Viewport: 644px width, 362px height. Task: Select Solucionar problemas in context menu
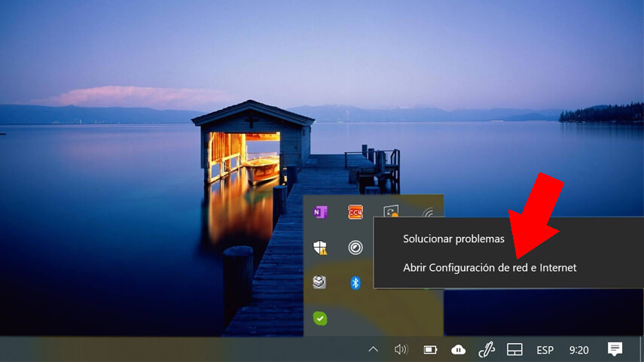coord(453,239)
